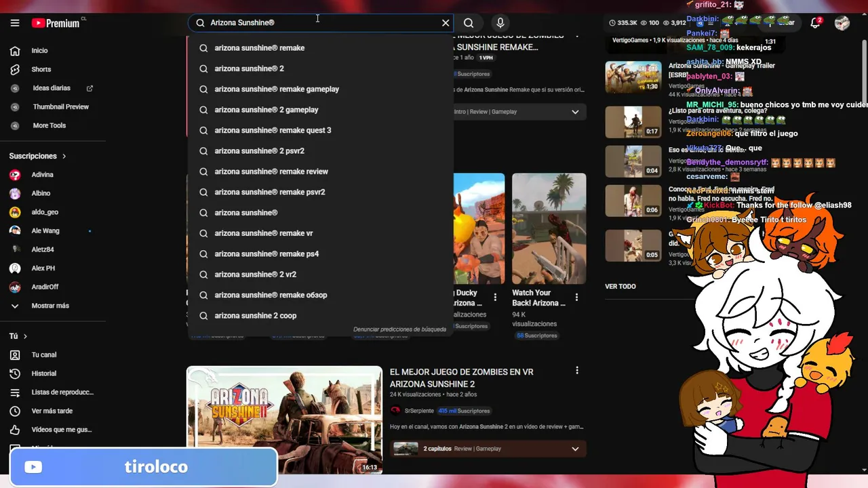Start voice search with the microphone
The image size is (868, 488).
point(500,22)
